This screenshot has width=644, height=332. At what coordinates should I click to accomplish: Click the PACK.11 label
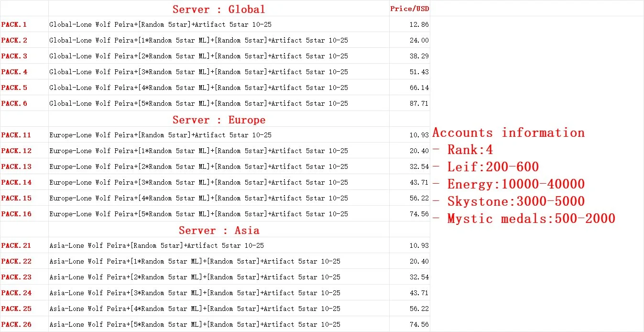point(16,135)
